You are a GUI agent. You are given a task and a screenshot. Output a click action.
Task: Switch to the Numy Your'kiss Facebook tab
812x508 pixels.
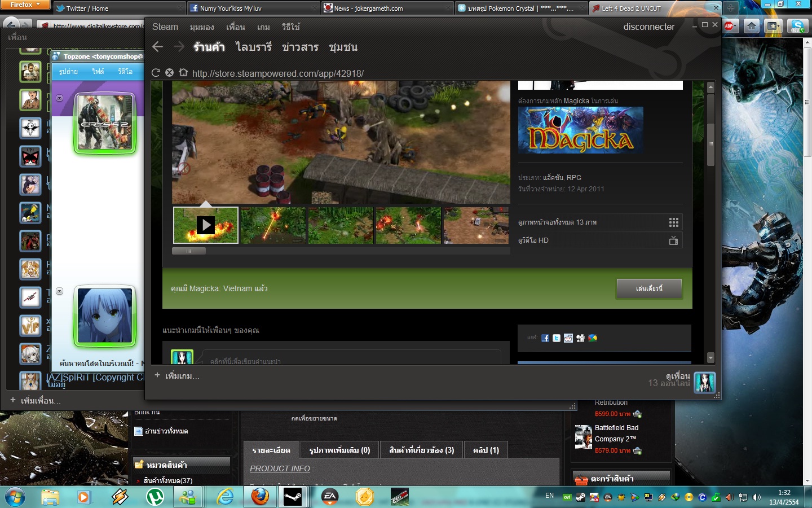(x=253, y=8)
